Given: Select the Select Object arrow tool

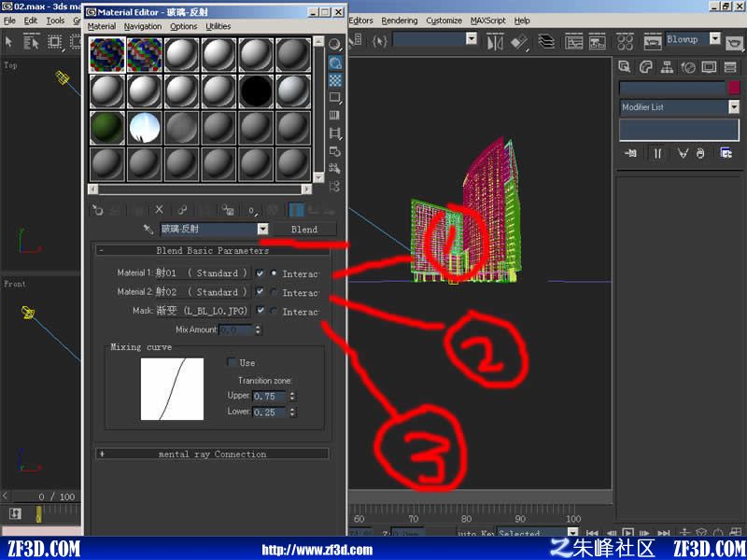Looking at the screenshot, I should [8, 42].
